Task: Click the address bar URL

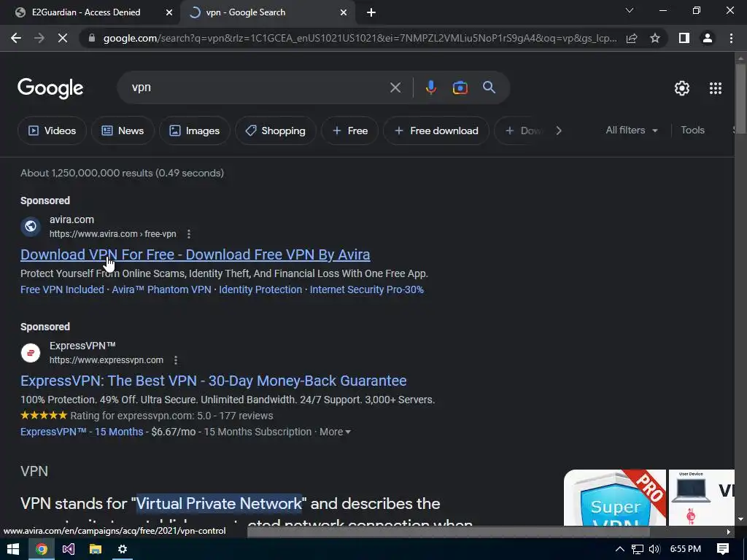Action: click(x=360, y=38)
